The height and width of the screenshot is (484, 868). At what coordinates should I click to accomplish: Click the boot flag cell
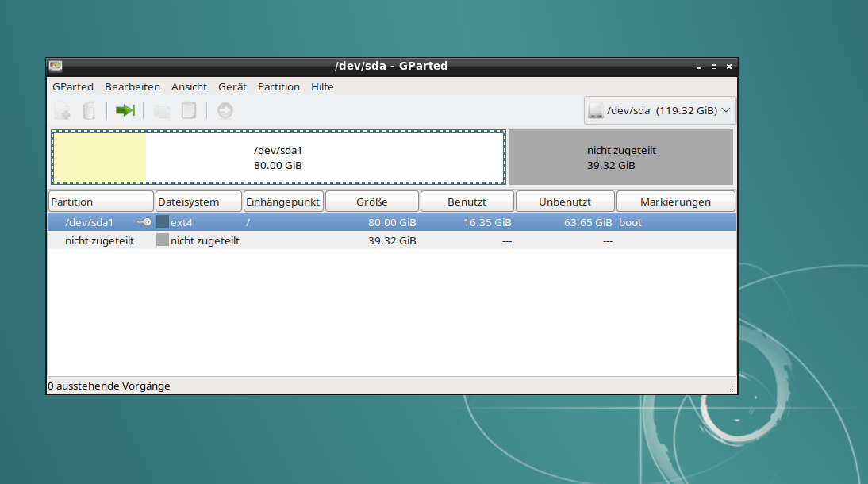630,222
